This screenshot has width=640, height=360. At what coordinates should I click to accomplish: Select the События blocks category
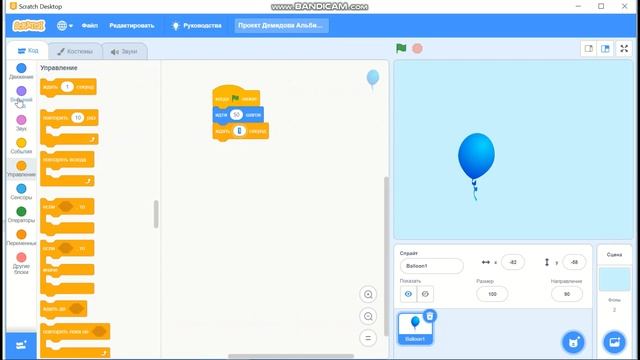click(x=21, y=146)
